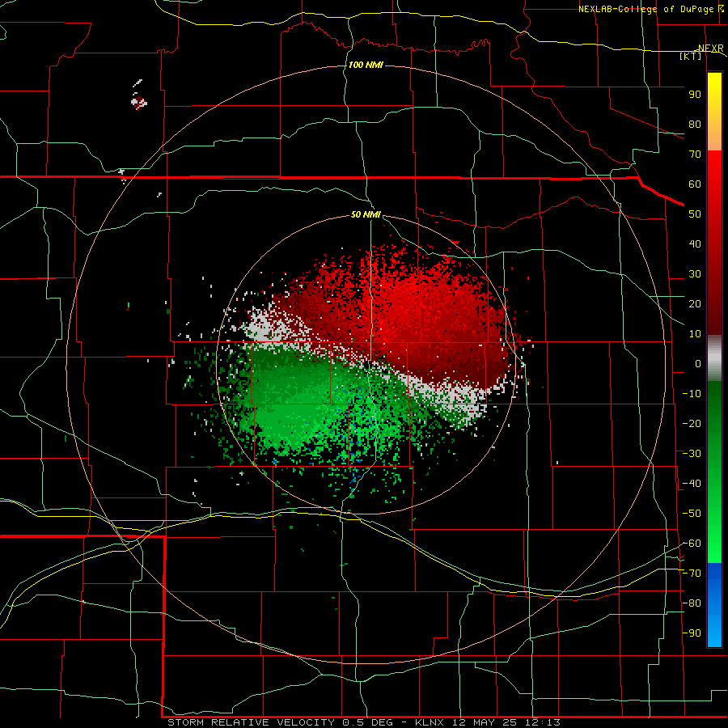Click the 40 value on the velocity scale

click(x=695, y=244)
